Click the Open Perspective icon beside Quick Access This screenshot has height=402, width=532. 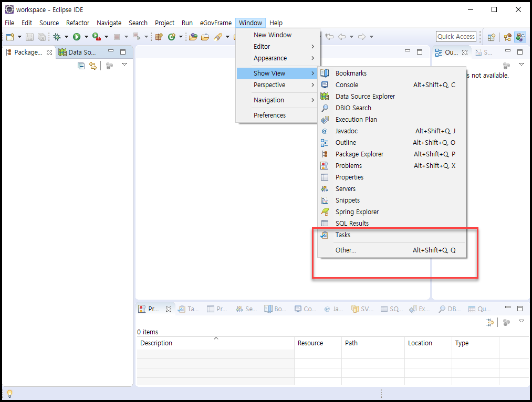click(491, 37)
